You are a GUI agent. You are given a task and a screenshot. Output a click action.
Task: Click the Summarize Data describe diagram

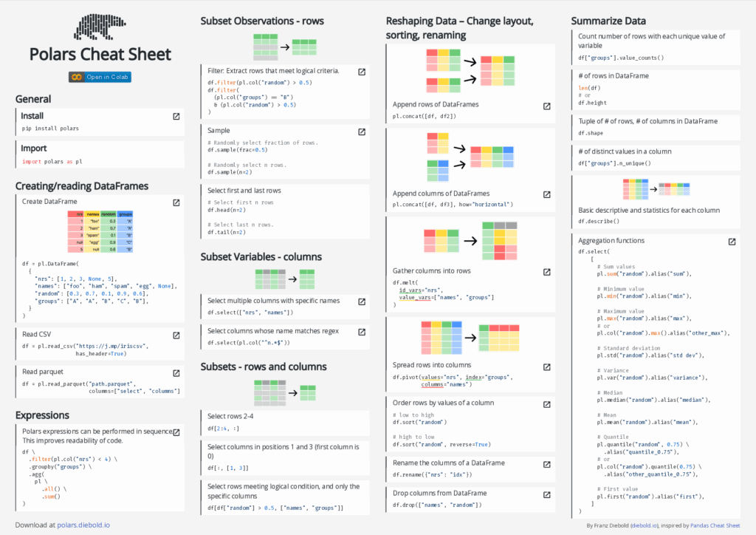tap(656, 188)
